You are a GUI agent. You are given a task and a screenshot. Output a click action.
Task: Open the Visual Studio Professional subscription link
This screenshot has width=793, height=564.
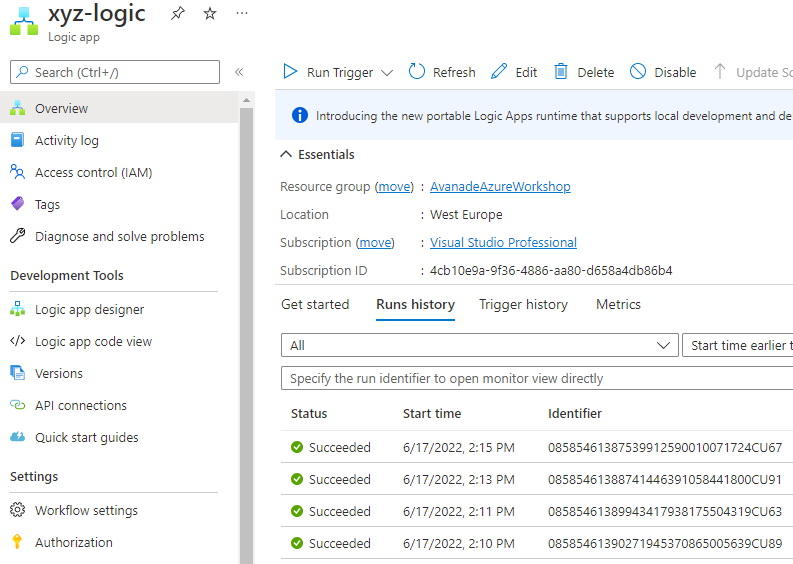pyautogui.click(x=503, y=242)
